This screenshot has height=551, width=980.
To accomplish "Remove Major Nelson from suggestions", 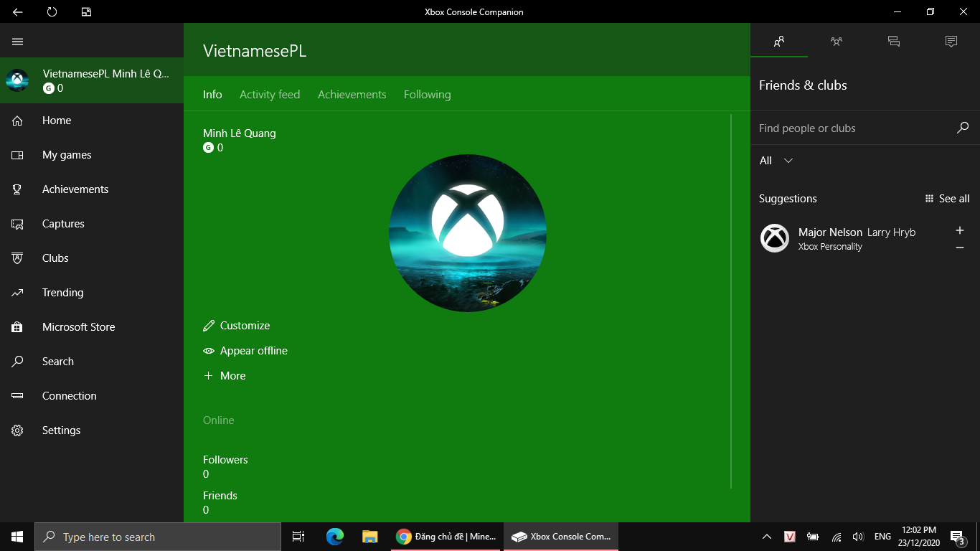I will [x=960, y=248].
